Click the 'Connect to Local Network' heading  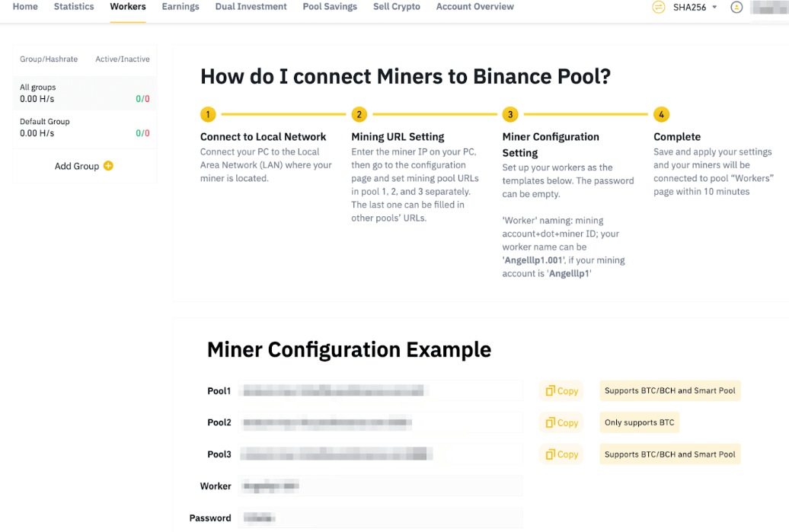264,137
